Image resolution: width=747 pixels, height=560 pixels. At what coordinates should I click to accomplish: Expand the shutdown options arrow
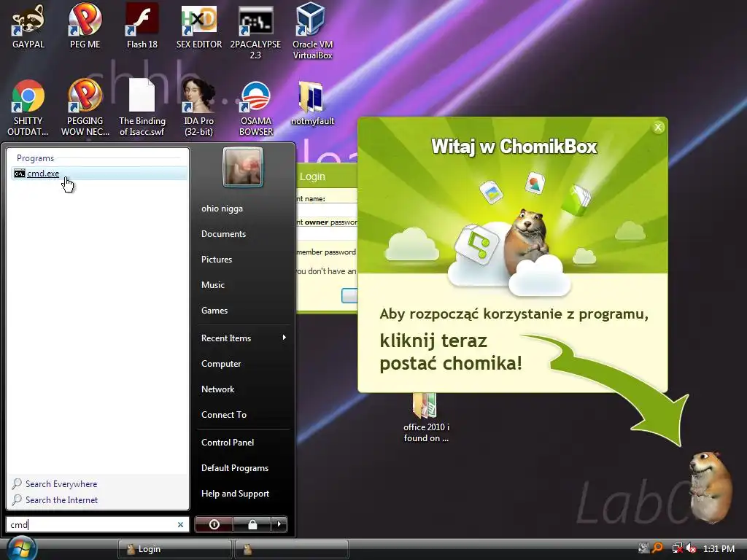click(279, 524)
